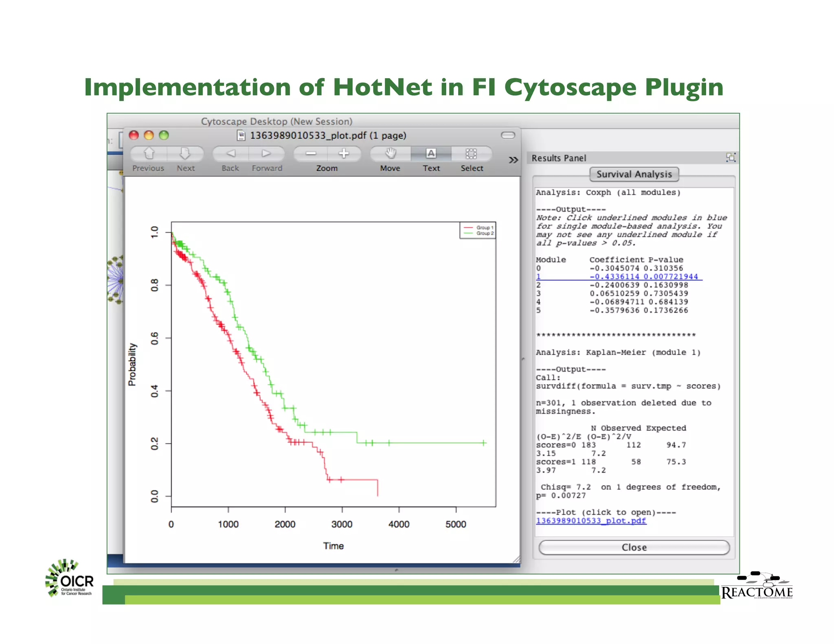Open the 1363989010533_plot.pdf link
Image resolution: width=834 pixels, height=644 pixels.
(x=591, y=521)
